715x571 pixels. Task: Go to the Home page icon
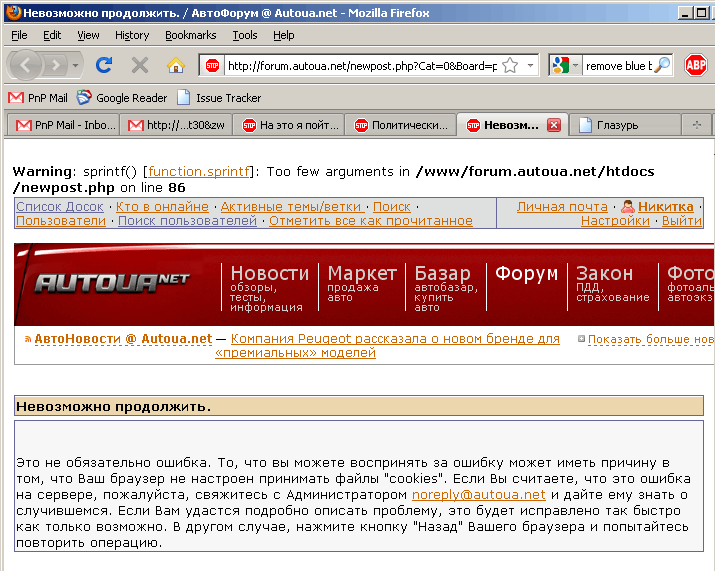tap(176, 65)
